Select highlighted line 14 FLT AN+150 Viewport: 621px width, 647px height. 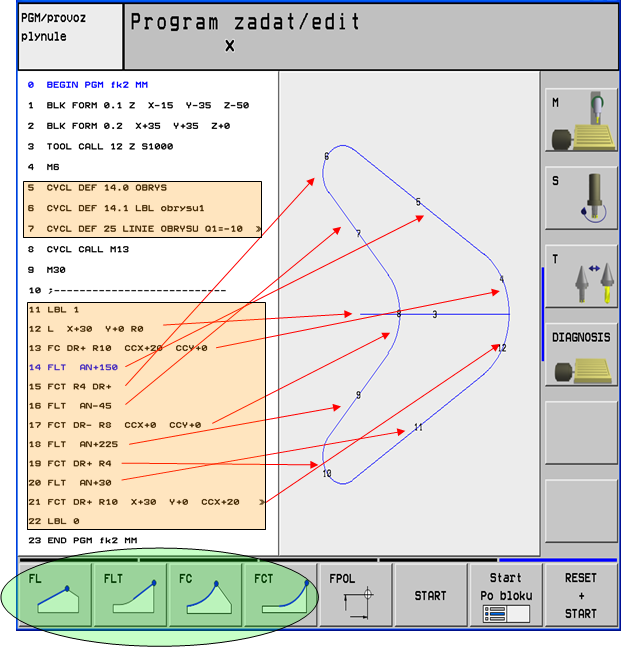pos(73,367)
